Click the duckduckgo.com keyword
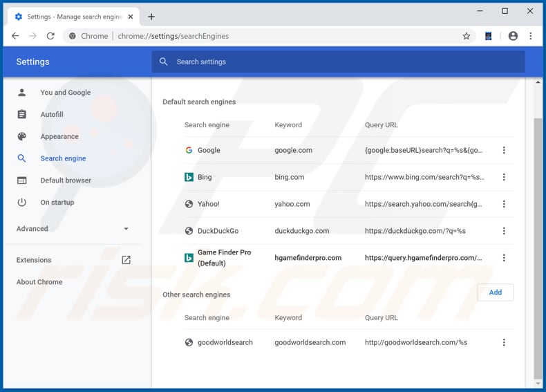 point(301,231)
